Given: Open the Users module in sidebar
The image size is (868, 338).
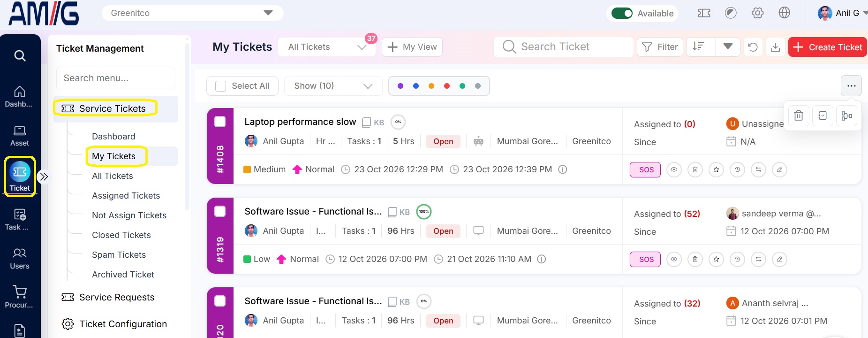Looking at the screenshot, I should coord(20,259).
